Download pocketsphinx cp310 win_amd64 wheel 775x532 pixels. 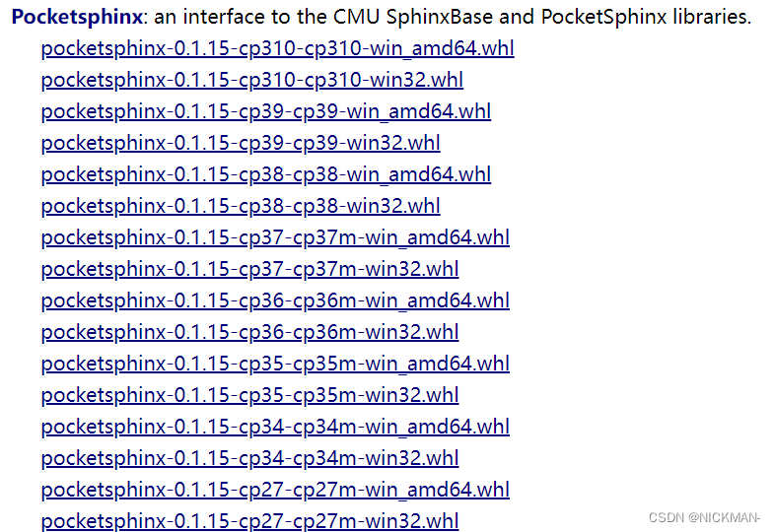[277, 49]
